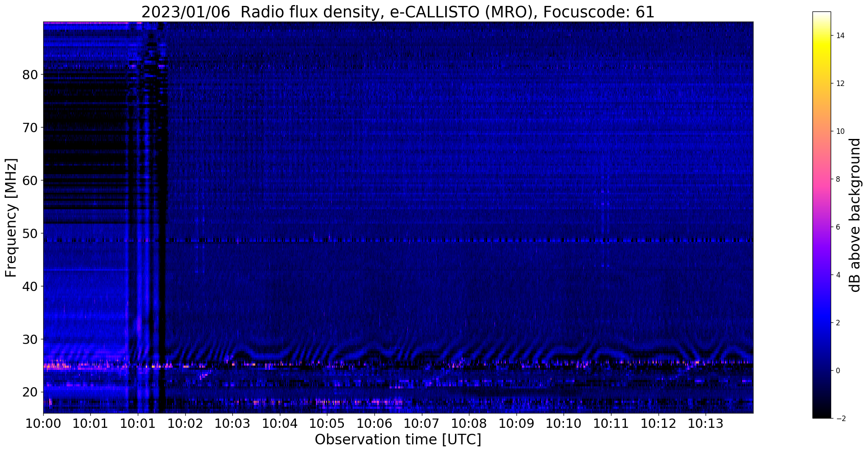Click the 10:05 time tick label
The image size is (868, 452).
pos(327,423)
